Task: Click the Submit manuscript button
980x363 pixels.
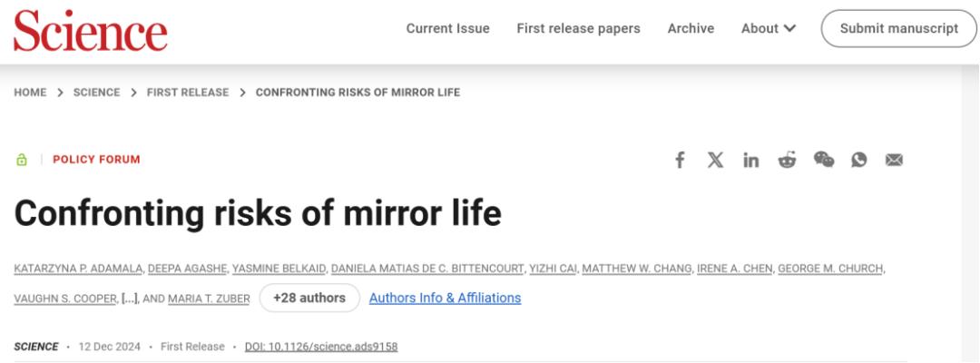Action: tap(898, 28)
